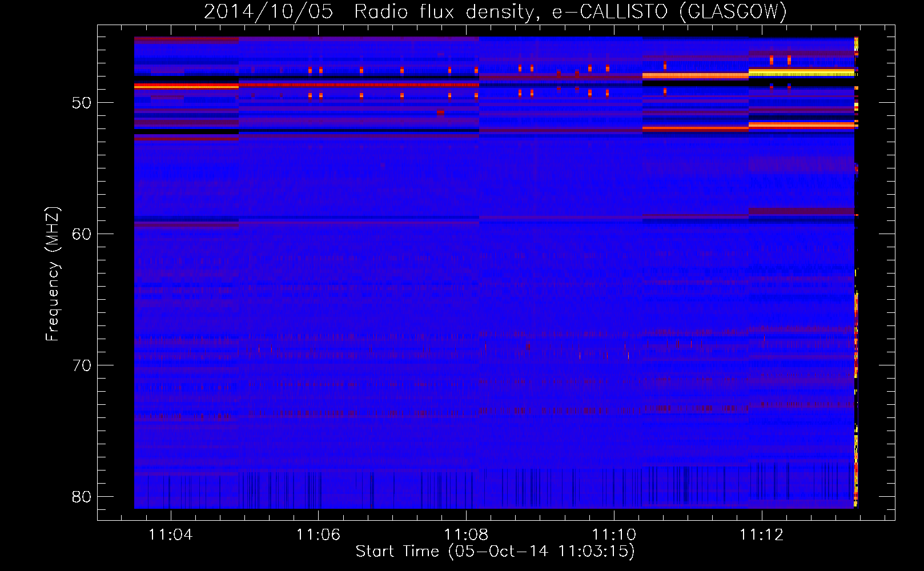Click the 70 frequency tick label
Viewport: 924px width, 571px height.
click(82, 365)
